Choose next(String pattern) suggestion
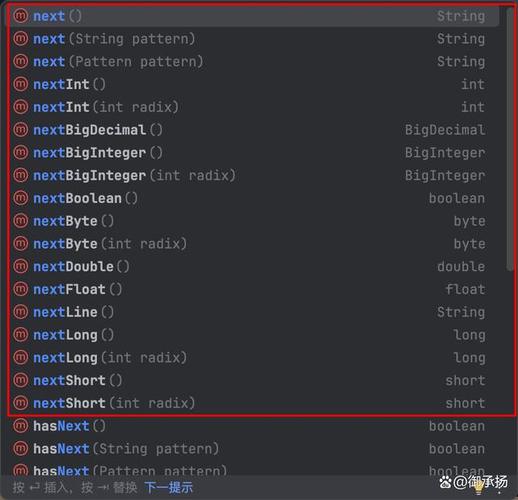The width and height of the screenshot is (518, 500). [x=252, y=39]
